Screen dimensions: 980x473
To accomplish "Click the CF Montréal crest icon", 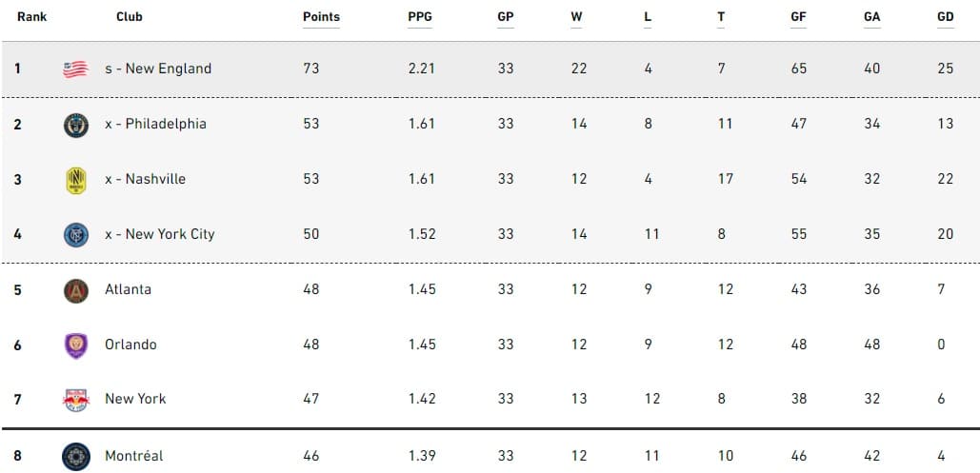I will coord(75,457).
